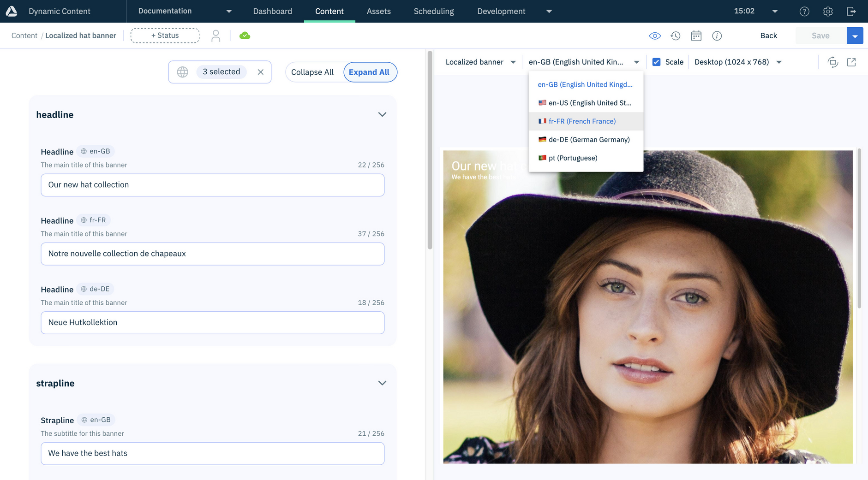868x480 pixels.
Task: Click the Dynamic Content app name
Action: point(60,12)
